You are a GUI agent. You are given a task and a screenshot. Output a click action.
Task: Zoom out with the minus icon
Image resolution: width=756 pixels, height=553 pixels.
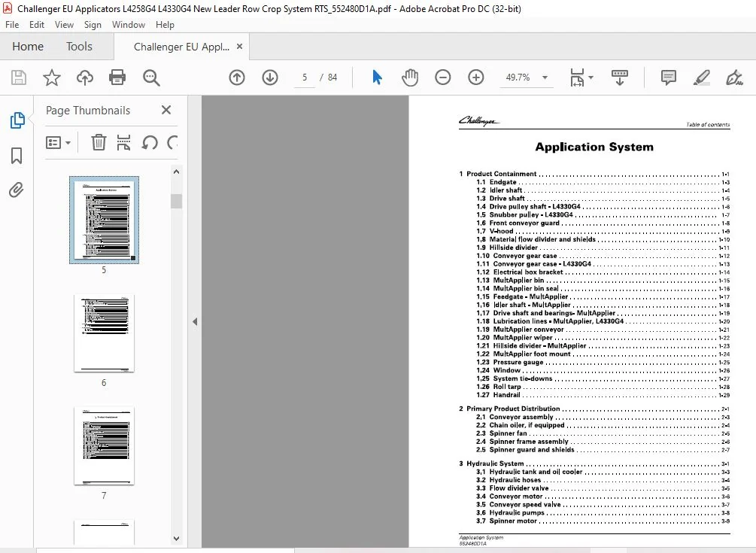click(442, 77)
